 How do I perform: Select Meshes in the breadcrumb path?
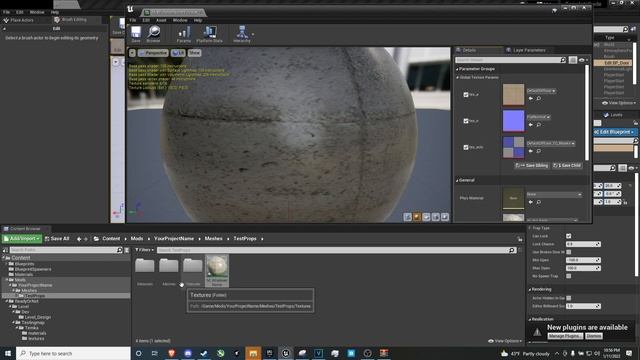tap(213, 239)
